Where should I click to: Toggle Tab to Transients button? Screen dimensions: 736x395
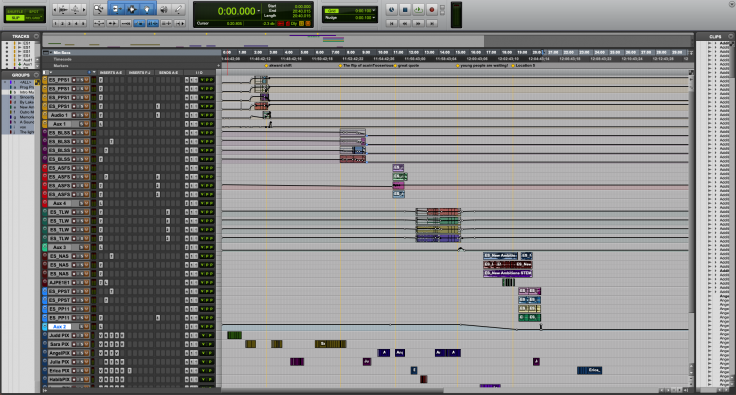pyautogui.click(x=113, y=23)
